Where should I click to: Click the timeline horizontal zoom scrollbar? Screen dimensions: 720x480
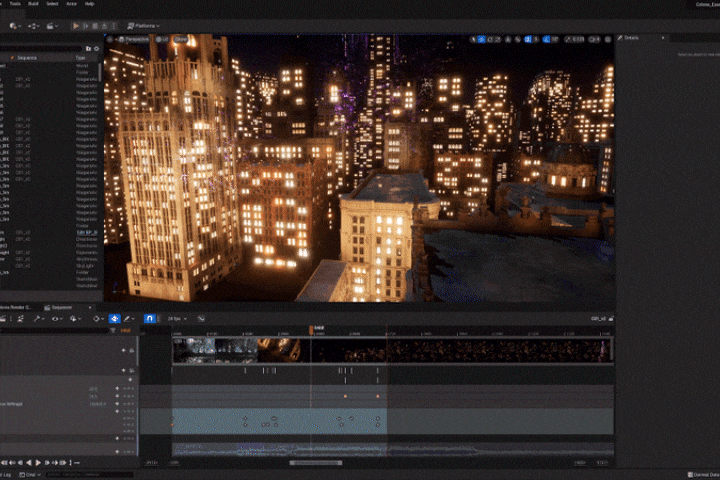point(315,463)
